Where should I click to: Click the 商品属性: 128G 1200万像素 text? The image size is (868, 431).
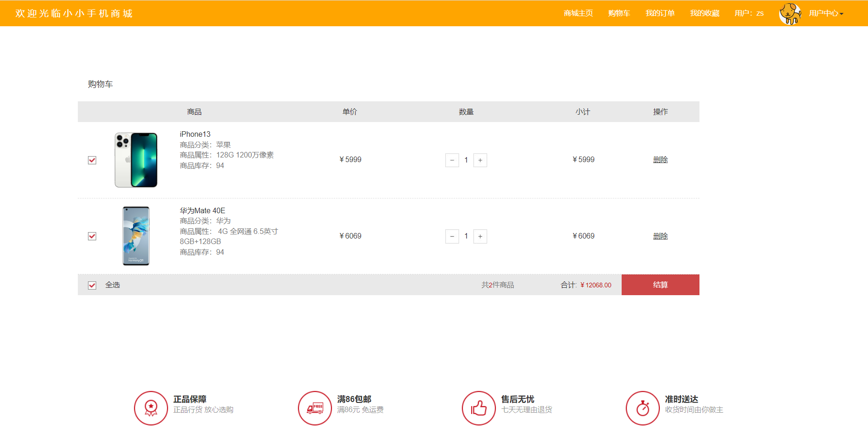pos(227,155)
